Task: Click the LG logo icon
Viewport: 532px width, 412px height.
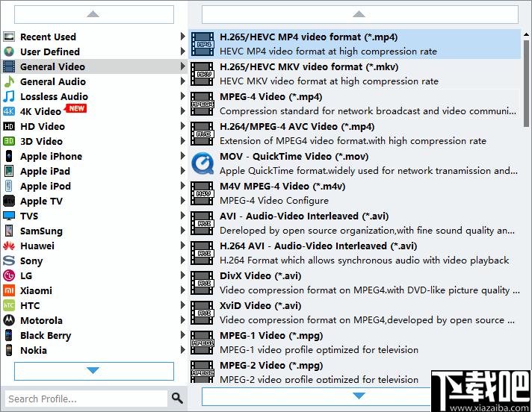Action: pyautogui.click(x=9, y=275)
